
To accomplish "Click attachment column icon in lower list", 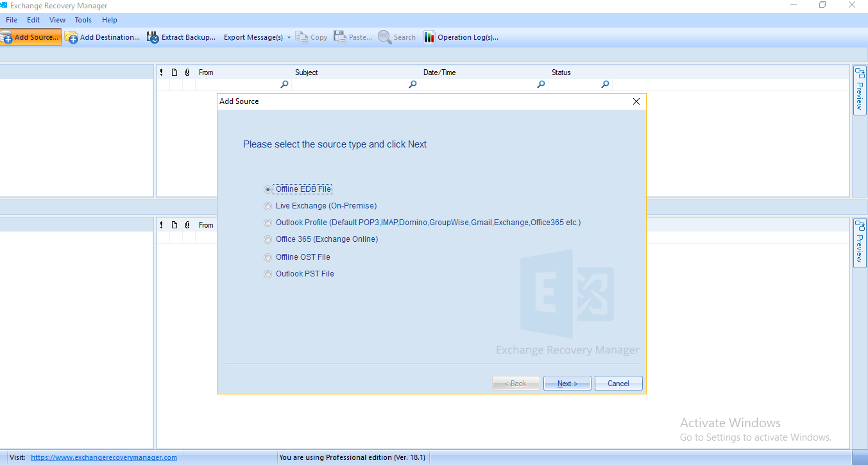I will (x=187, y=225).
